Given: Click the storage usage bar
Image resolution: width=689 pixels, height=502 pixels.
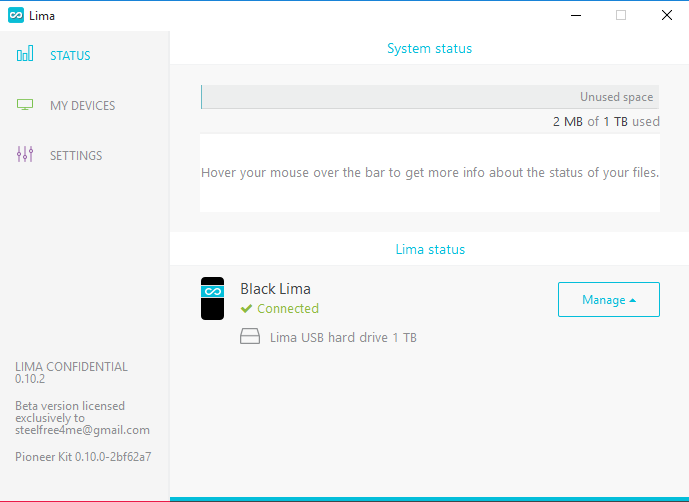Looking at the screenshot, I should tap(430, 97).
